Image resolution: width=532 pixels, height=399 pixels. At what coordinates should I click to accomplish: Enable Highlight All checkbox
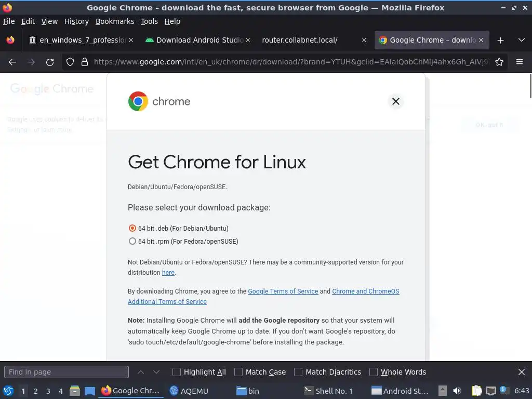pos(177,372)
